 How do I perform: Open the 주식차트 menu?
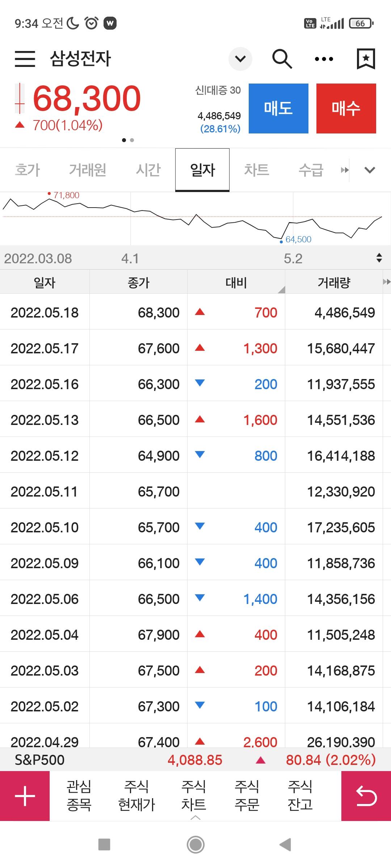tap(194, 795)
